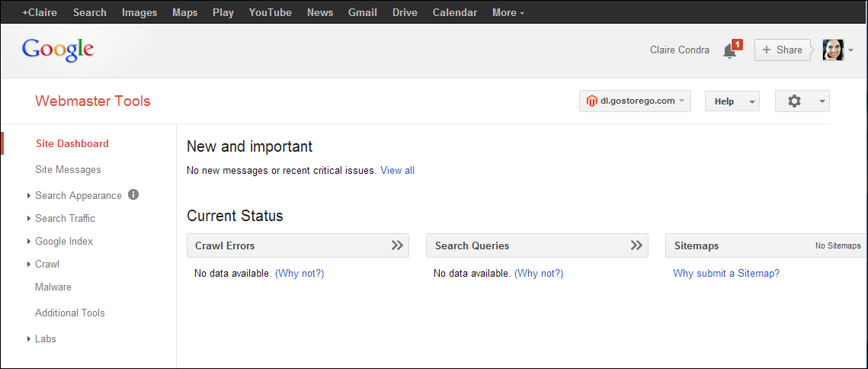Click the Webmaster Tools title link
This screenshot has height=369, width=868.
[92, 101]
